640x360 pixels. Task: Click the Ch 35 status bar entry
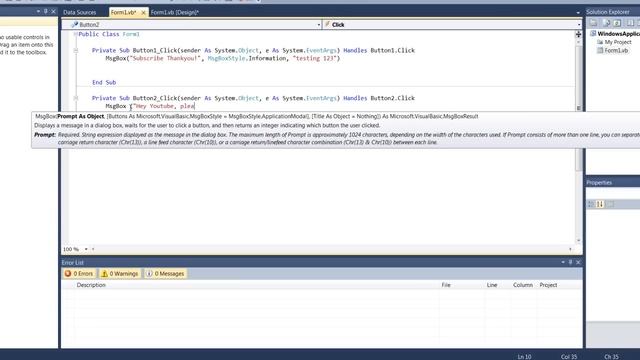pyautogui.click(x=611, y=357)
